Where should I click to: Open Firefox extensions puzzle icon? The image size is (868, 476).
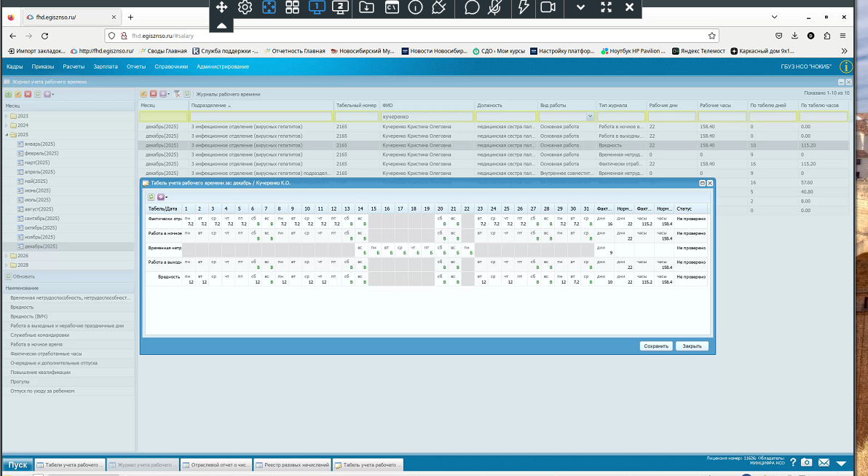[827, 36]
